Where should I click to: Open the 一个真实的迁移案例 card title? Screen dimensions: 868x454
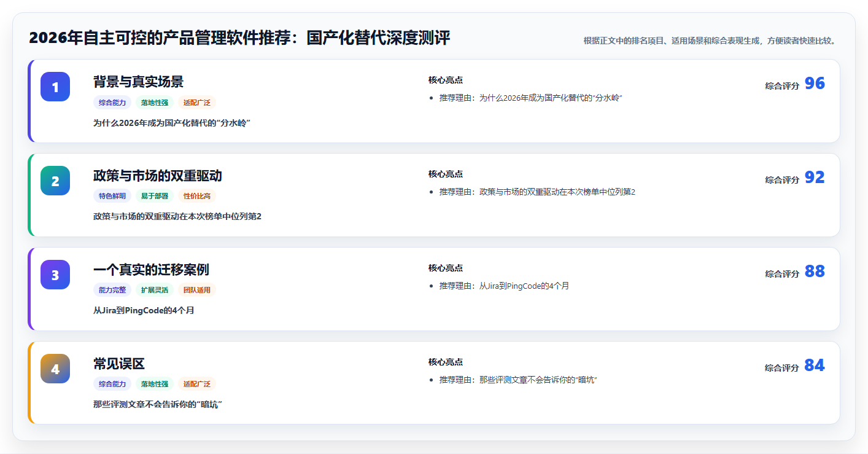[x=151, y=270]
